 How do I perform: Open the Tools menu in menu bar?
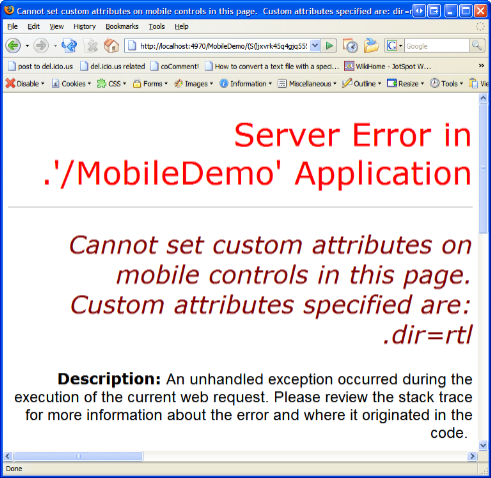(x=157, y=26)
